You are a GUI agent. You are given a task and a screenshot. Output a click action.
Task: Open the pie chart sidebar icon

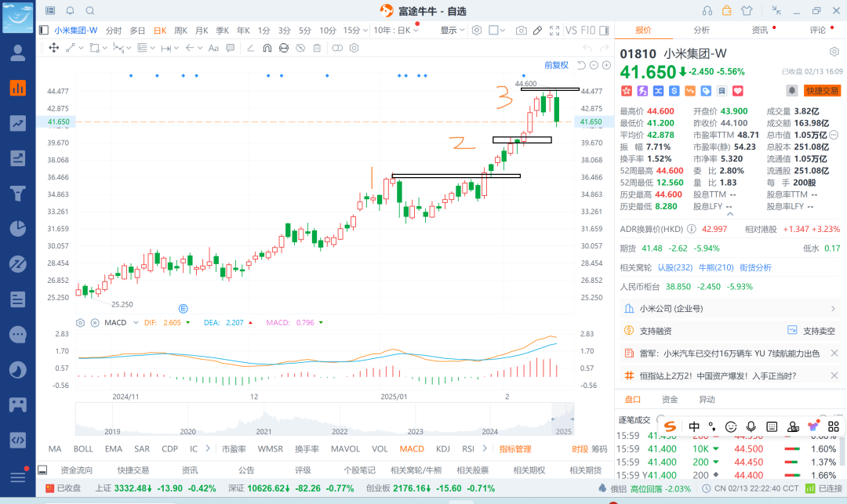click(x=18, y=228)
